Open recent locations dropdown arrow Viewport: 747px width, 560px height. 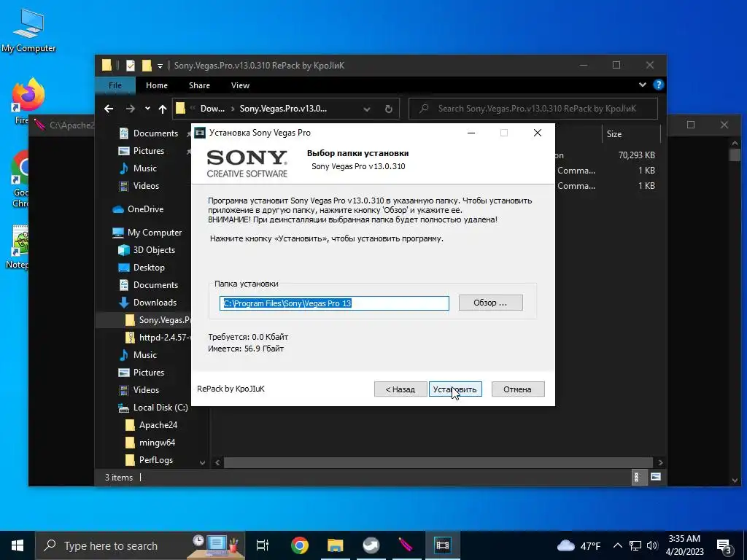click(147, 109)
